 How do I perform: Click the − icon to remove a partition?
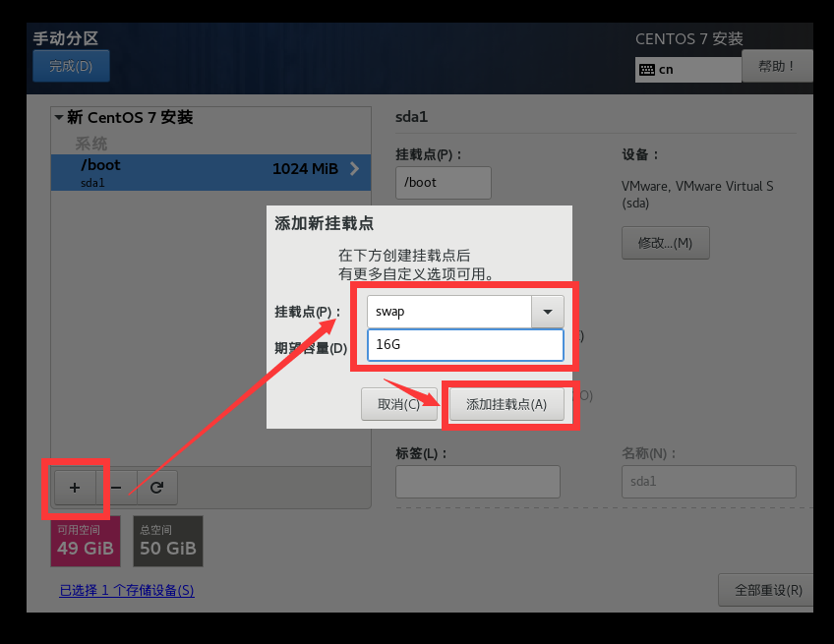116,488
